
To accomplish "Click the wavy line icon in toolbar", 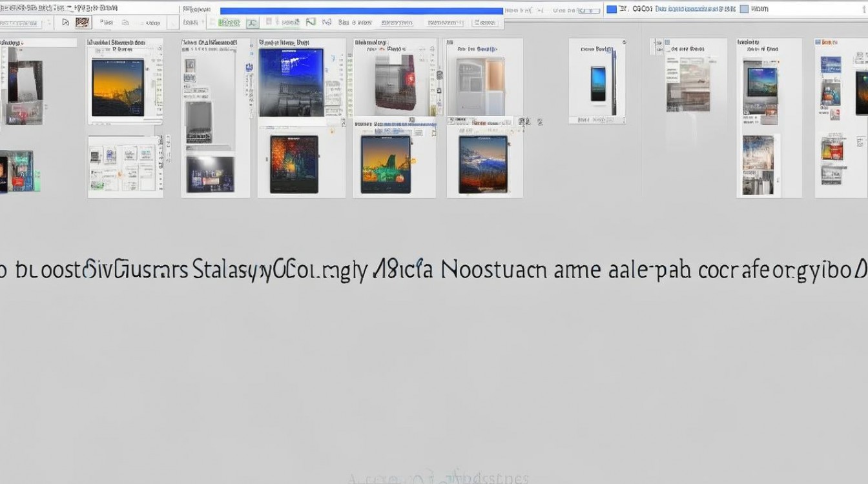I will (x=311, y=22).
